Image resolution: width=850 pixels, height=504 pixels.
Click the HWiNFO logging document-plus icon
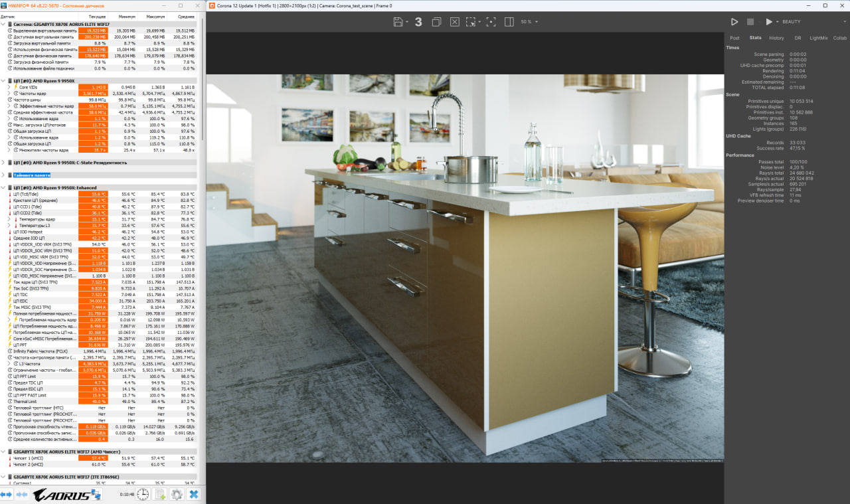160,494
